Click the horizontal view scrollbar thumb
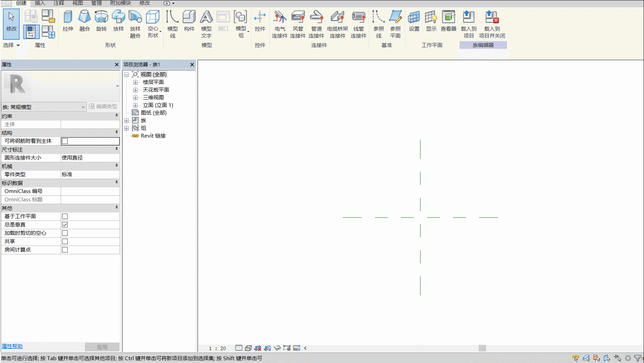644x363 pixels. pyautogui.click(x=482, y=348)
